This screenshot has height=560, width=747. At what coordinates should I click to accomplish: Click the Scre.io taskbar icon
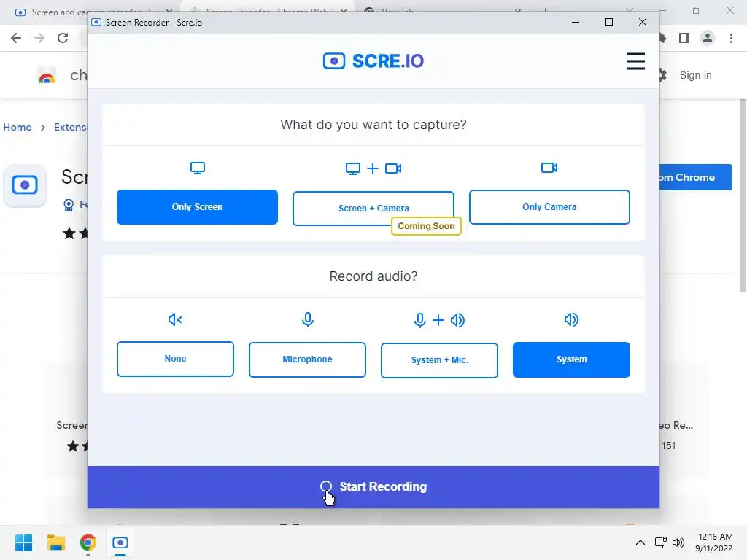point(120,542)
